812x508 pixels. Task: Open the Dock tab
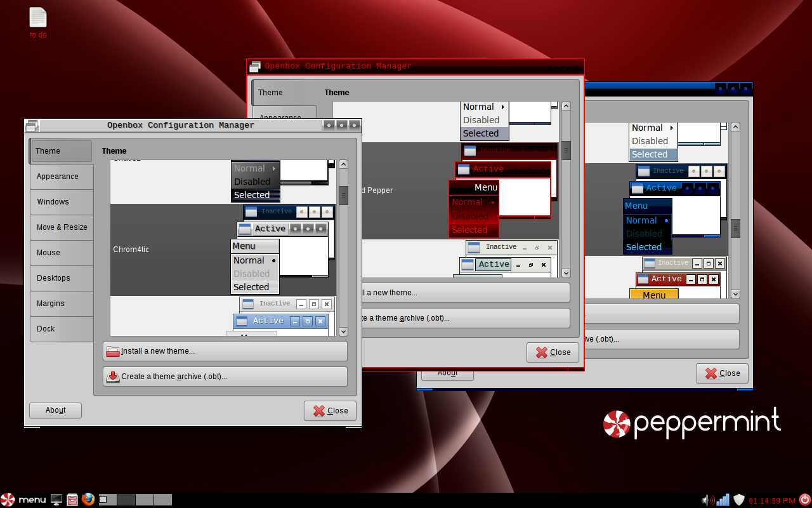[62, 329]
